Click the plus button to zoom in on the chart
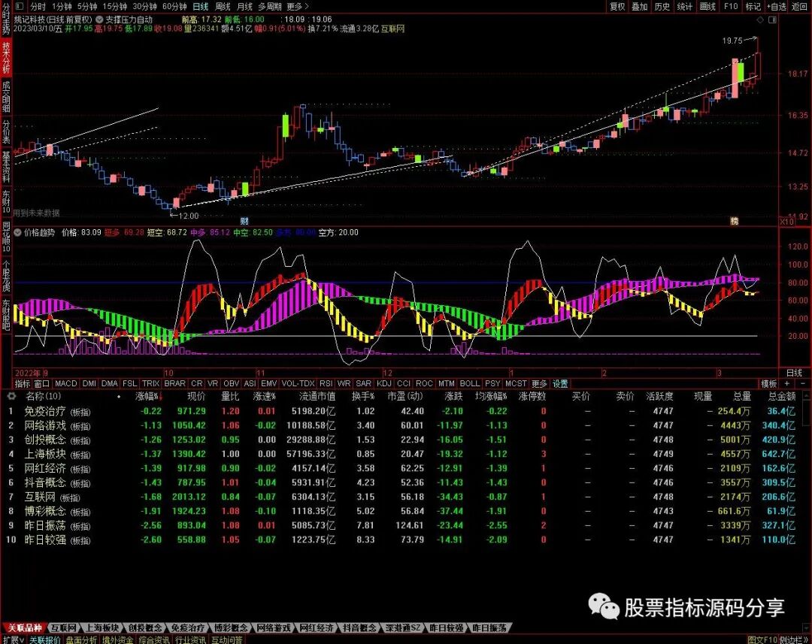The image size is (812, 644). coord(787,383)
